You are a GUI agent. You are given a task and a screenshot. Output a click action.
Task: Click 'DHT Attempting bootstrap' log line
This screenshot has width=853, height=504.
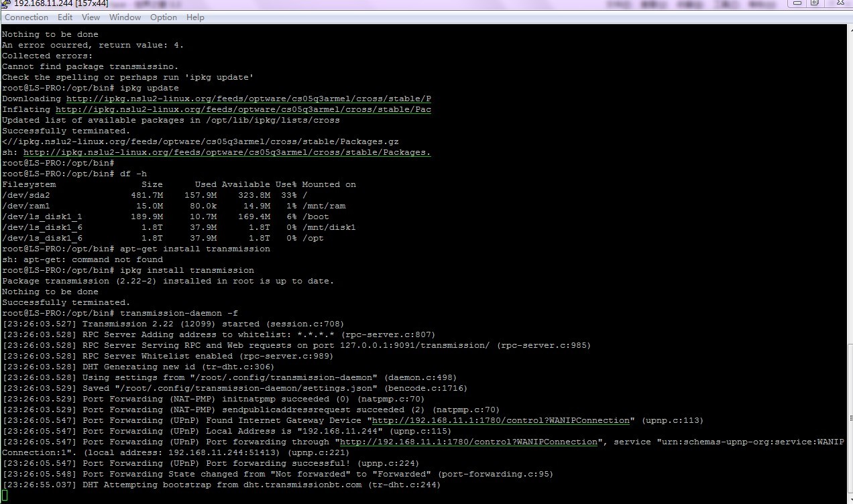(x=222, y=485)
